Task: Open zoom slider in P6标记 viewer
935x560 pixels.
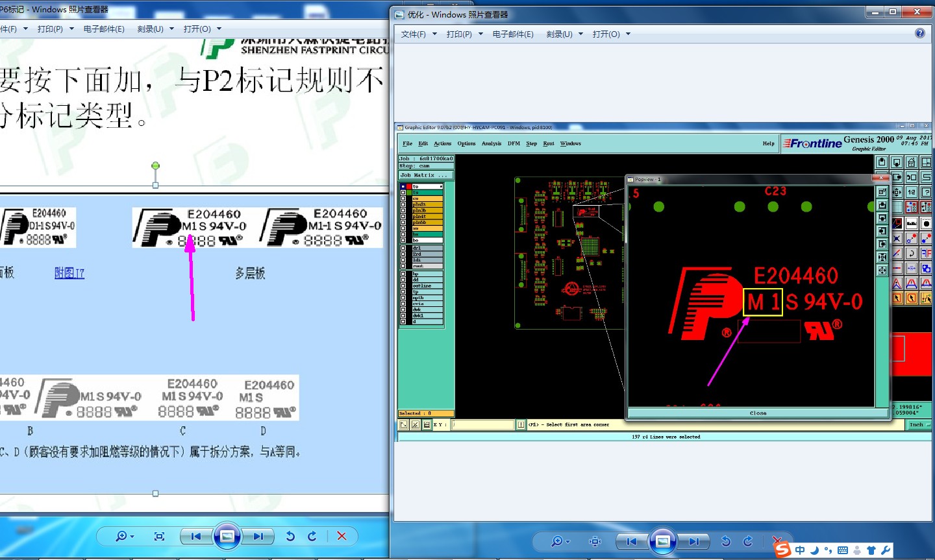Action: point(124,536)
